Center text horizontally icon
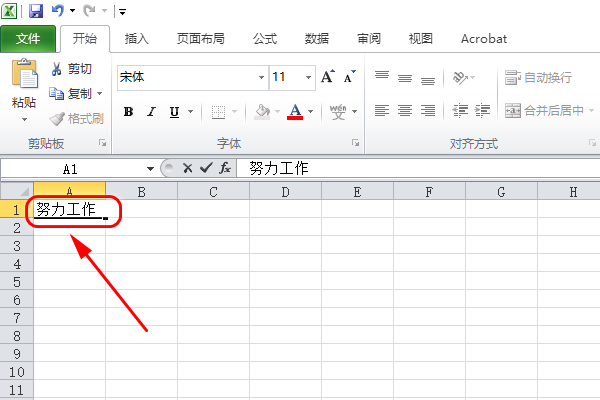600x400 pixels. [405, 111]
